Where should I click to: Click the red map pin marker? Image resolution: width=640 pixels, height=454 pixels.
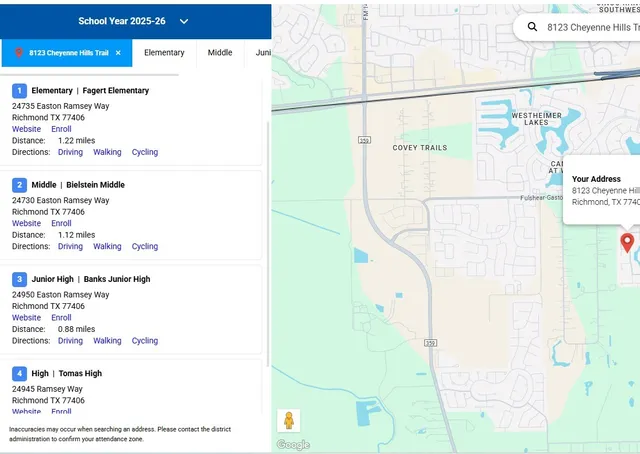point(627,241)
